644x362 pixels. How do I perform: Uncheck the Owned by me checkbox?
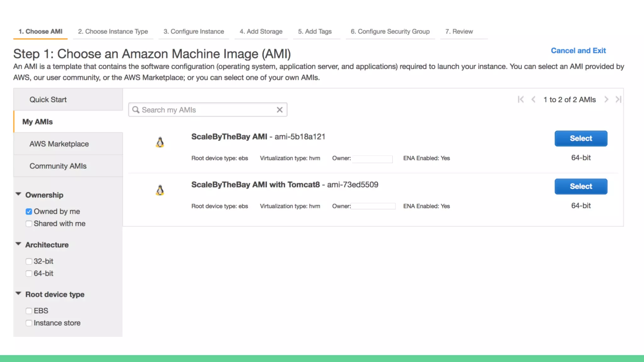[x=29, y=211]
